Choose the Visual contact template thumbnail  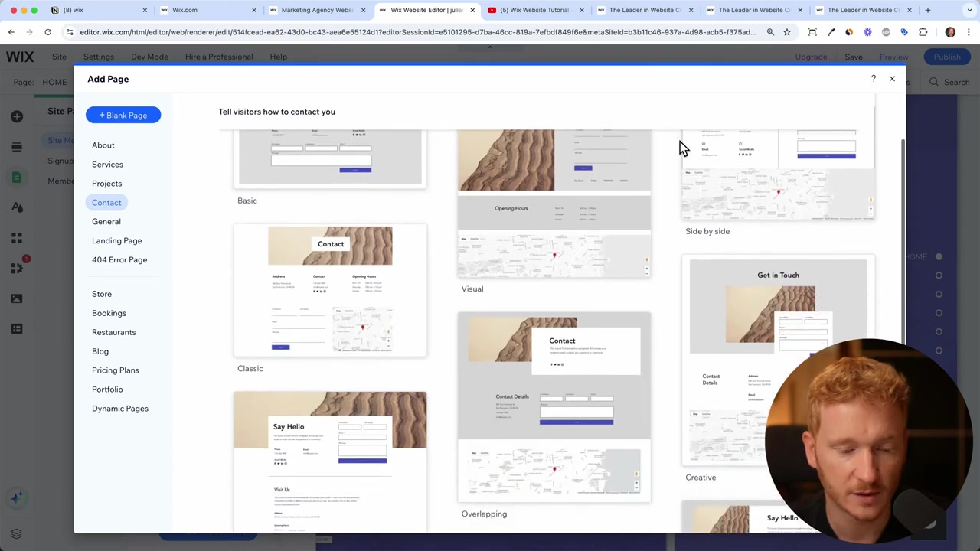click(554, 204)
